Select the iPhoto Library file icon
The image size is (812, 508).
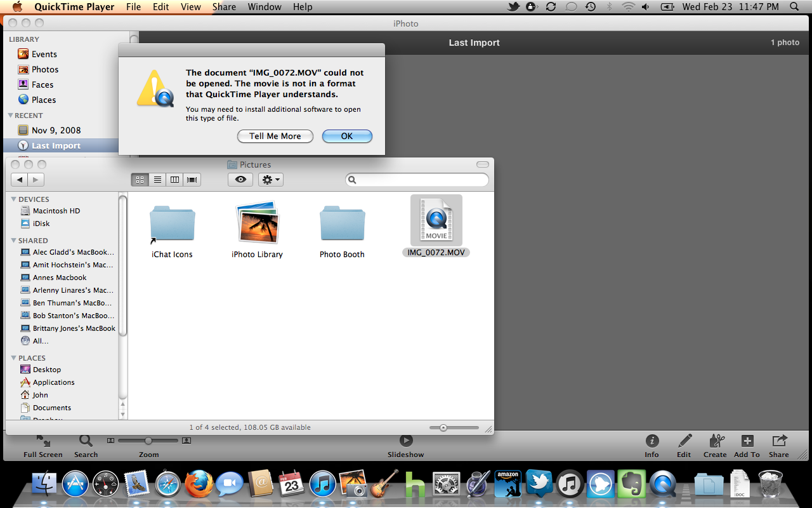pyautogui.click(x=257, y=231)
